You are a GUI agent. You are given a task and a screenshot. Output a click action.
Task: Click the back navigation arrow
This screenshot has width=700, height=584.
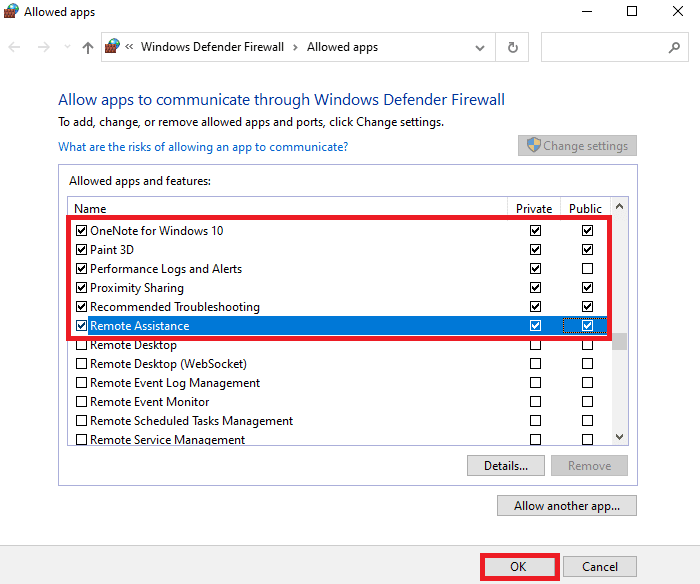coord(14,47)
